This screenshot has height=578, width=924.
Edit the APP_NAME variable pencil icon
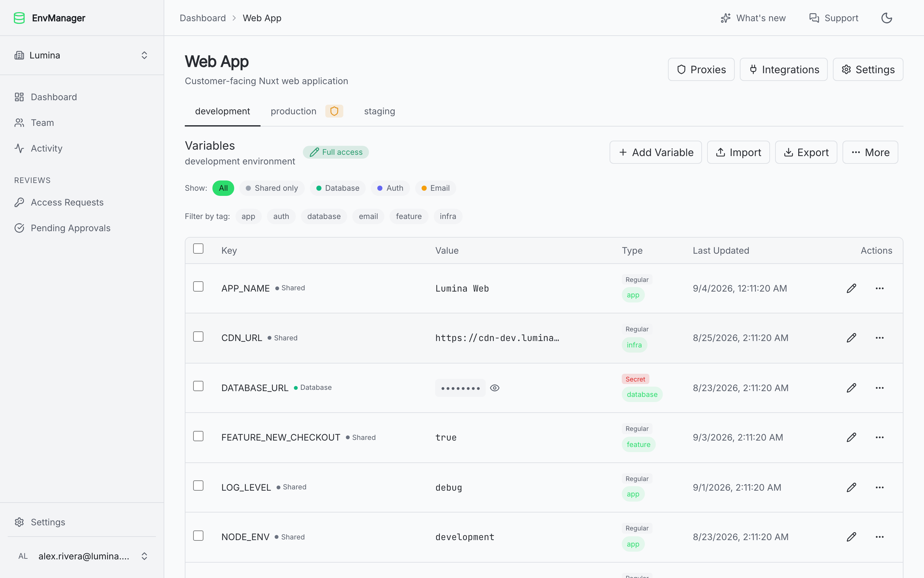coord(851,288)
